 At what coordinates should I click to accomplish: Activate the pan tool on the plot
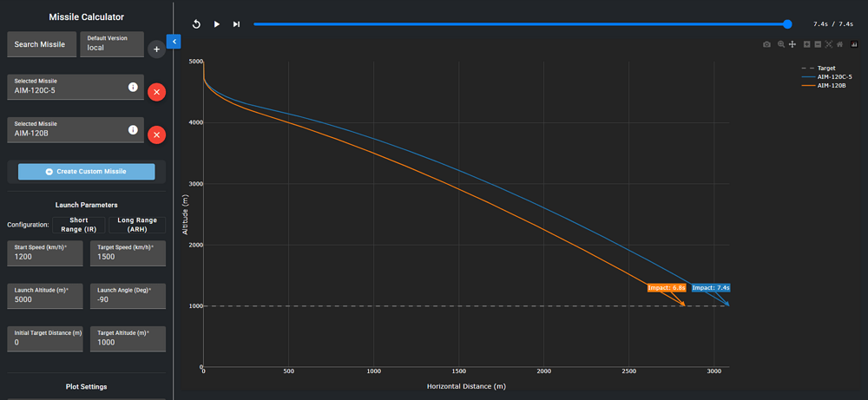(x=792, y=44)
